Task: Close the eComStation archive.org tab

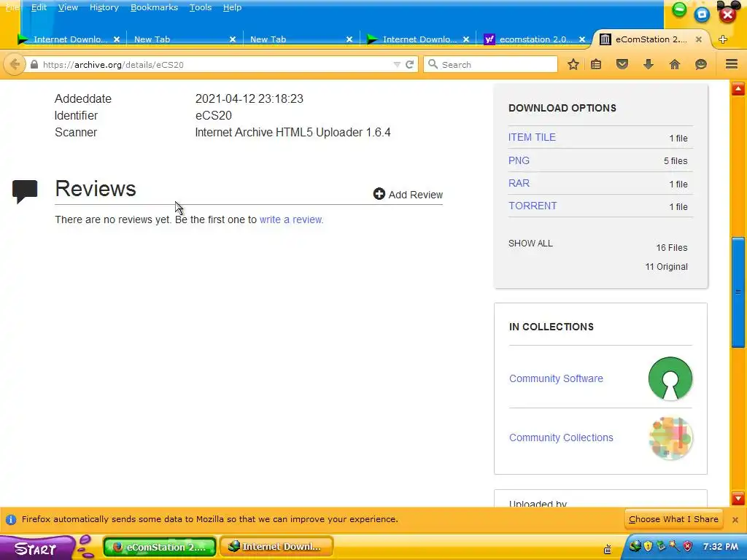Action: point(698,39)
